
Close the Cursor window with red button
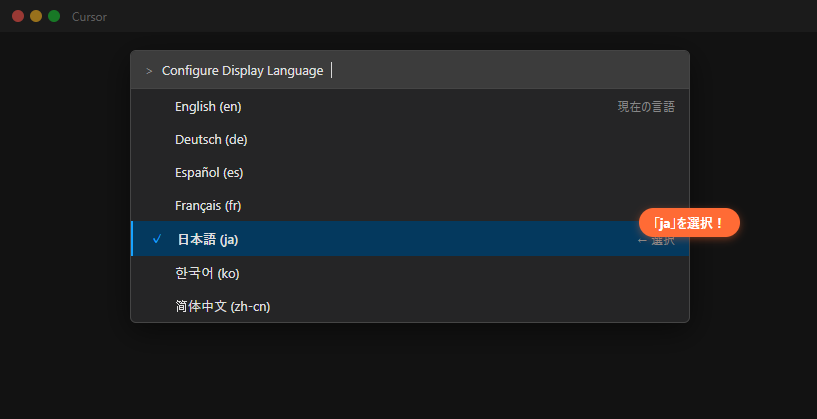[x=18, y=16]
